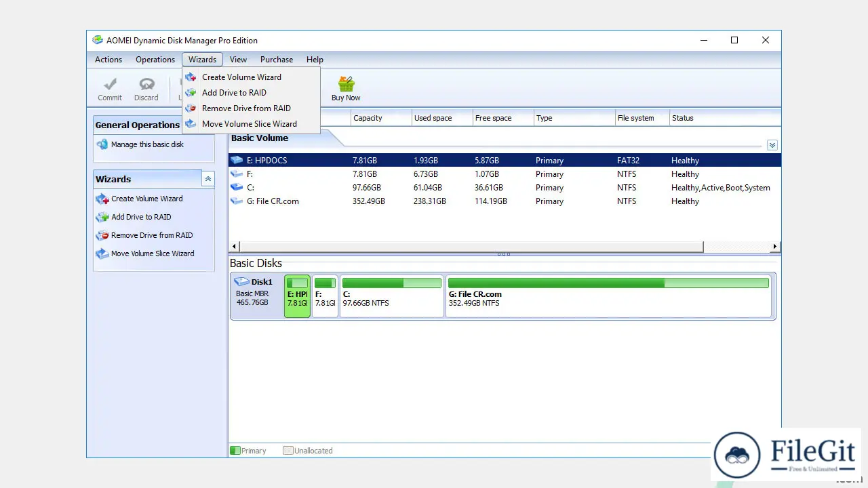Open Add Drive to RAID from sidebar

pyautogui.click(x=141, y=217)
